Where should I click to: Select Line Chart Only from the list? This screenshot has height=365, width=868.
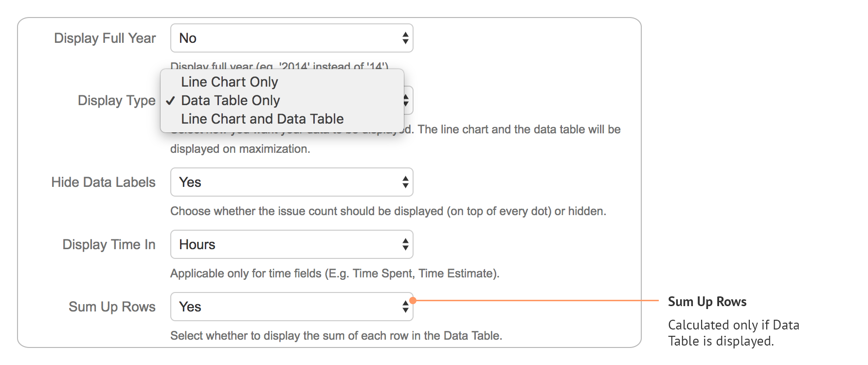tap(229, 82)
